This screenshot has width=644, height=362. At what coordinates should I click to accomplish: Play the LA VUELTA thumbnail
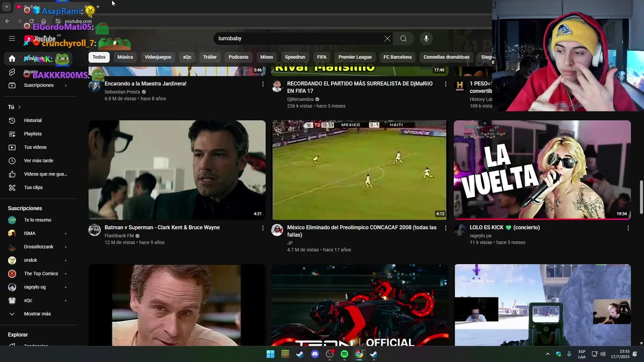(542, 170)
